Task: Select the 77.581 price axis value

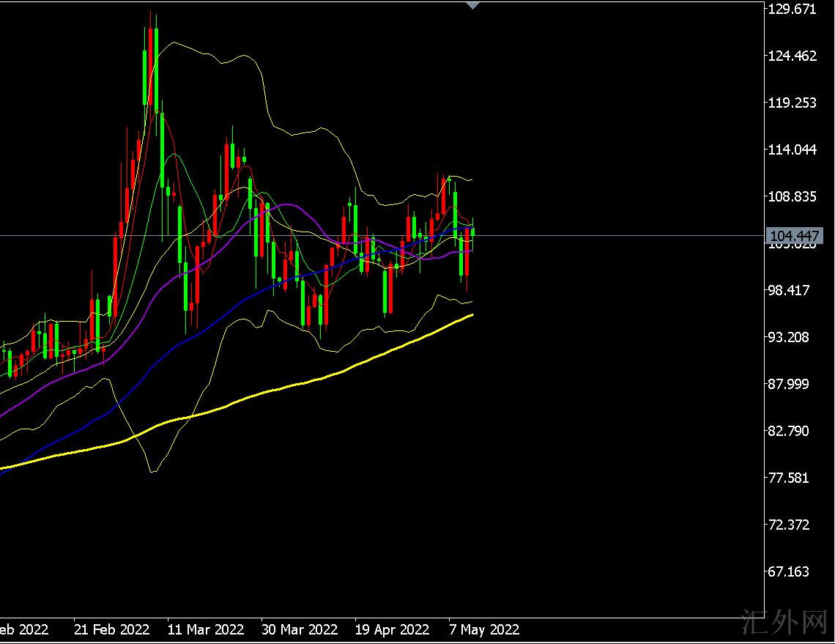Action: point(790,478)
